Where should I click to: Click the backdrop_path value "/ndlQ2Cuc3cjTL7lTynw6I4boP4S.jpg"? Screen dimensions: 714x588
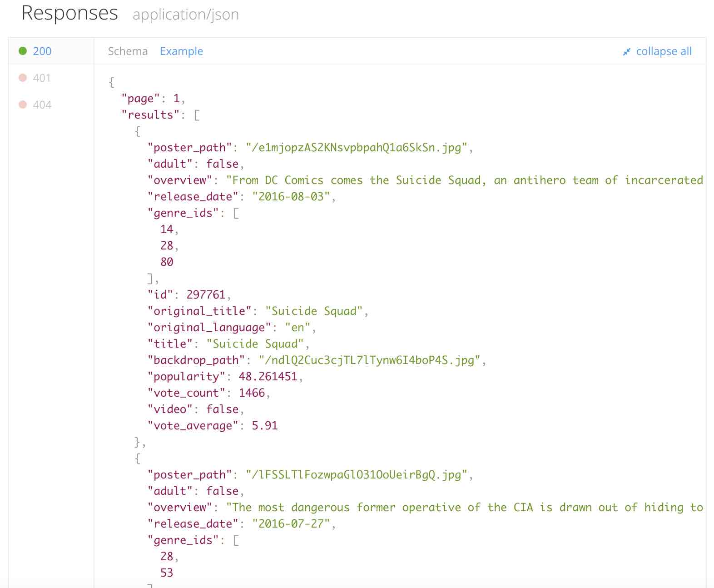[370, 360]
